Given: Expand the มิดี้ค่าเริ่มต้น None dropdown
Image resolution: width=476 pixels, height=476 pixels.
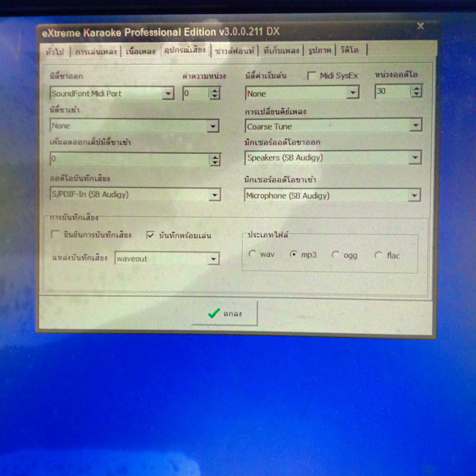Looking at the screenshot, I should (353, 92).
